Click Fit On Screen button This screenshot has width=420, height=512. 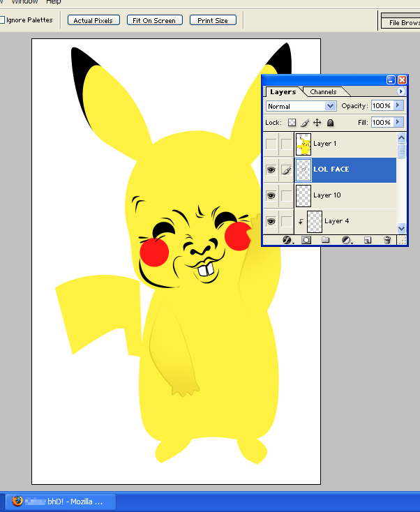click(x=154, y=20)
